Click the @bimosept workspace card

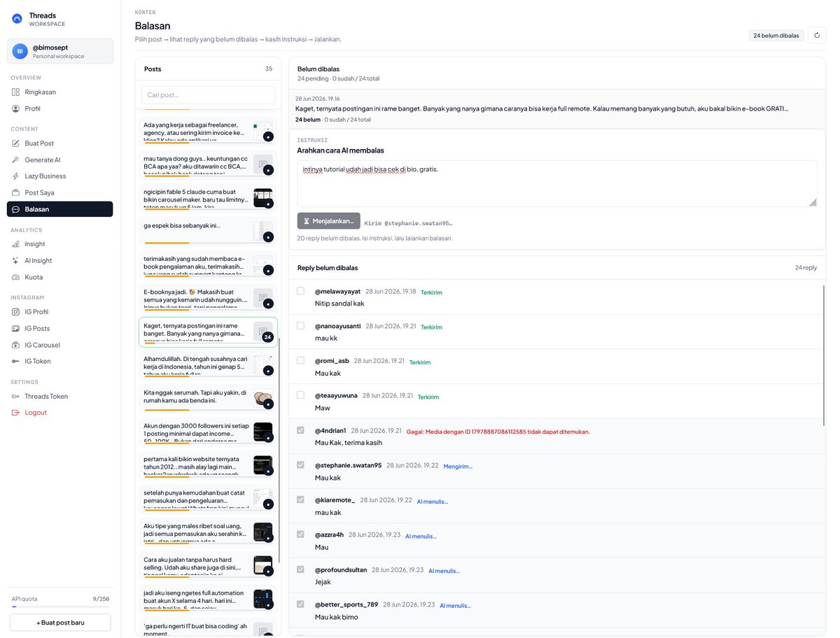tap(60, 51)
